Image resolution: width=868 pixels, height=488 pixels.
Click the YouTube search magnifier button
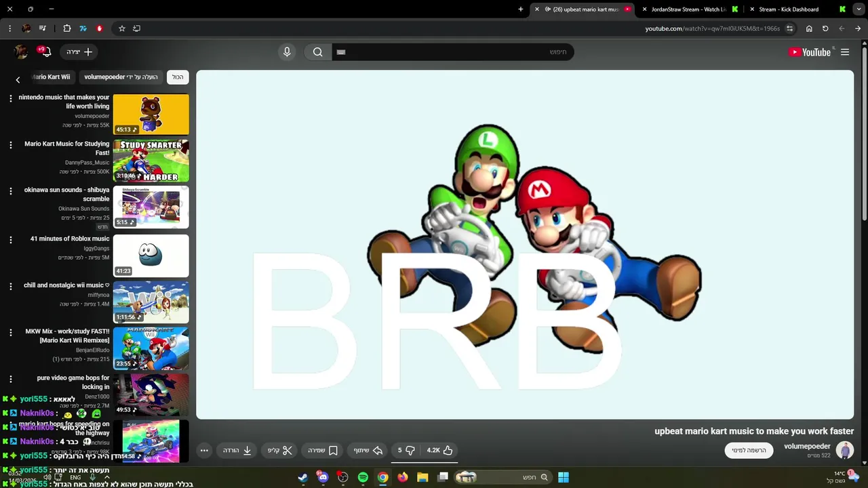(x=317, y=52)
